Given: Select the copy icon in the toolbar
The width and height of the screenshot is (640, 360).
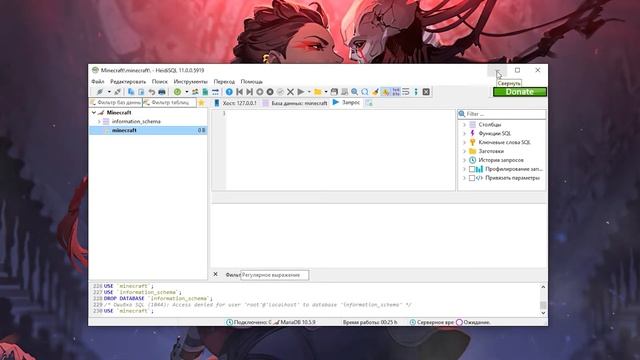Looking at the screenshot, I should click(131, 92).
